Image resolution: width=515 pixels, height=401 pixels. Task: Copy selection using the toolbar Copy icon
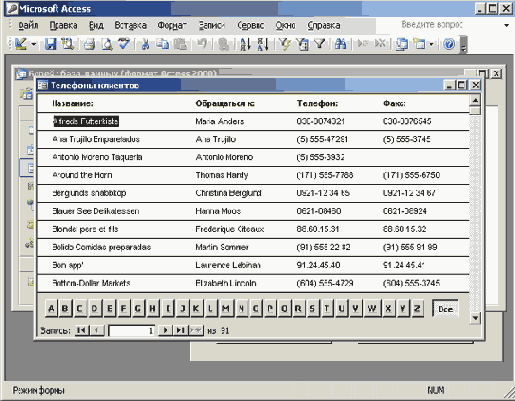(163, 44)
